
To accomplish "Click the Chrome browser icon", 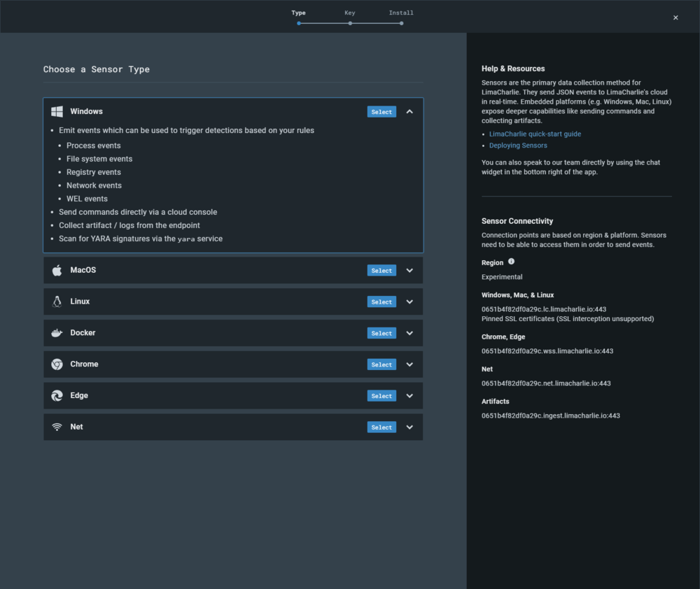I will [57, 364].
